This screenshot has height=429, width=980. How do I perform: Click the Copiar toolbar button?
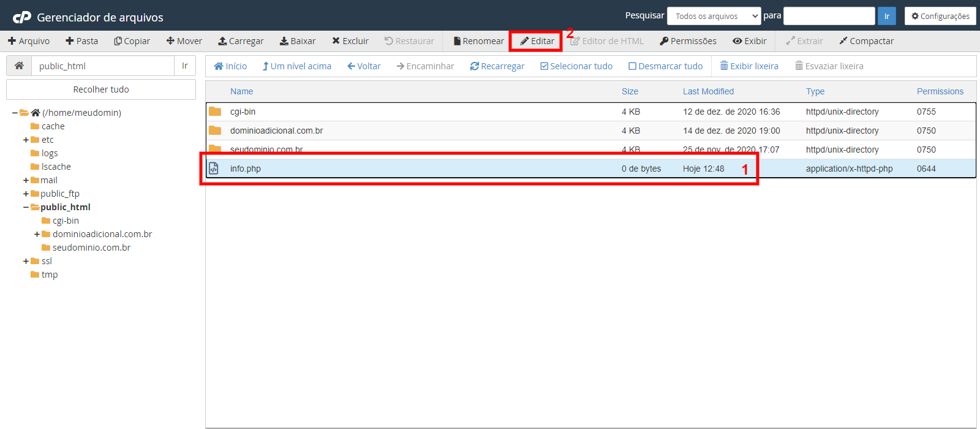tap(132, 41)
